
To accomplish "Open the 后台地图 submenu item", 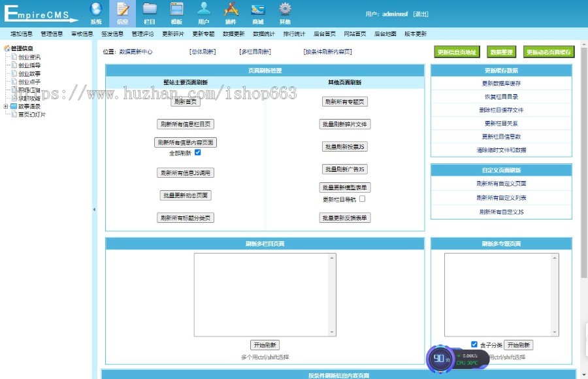I will [x=385, y=34].
